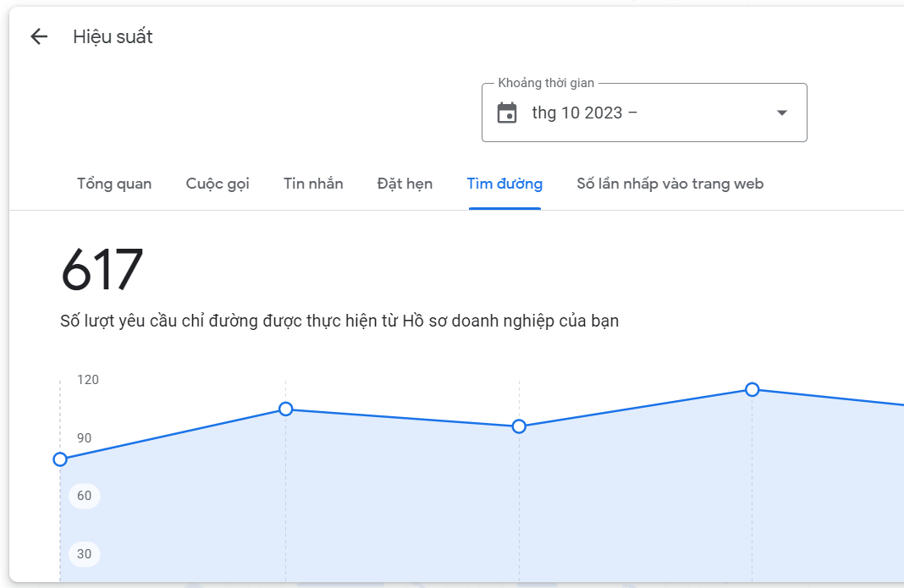The width and height of the screenshot is (904, 588).
Task: Click the third data point on the chart
Action: point(520,426)
